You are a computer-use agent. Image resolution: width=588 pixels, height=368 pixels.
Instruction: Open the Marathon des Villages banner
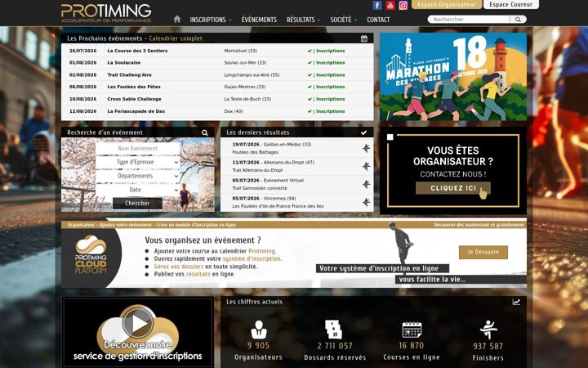coord(453,77)
